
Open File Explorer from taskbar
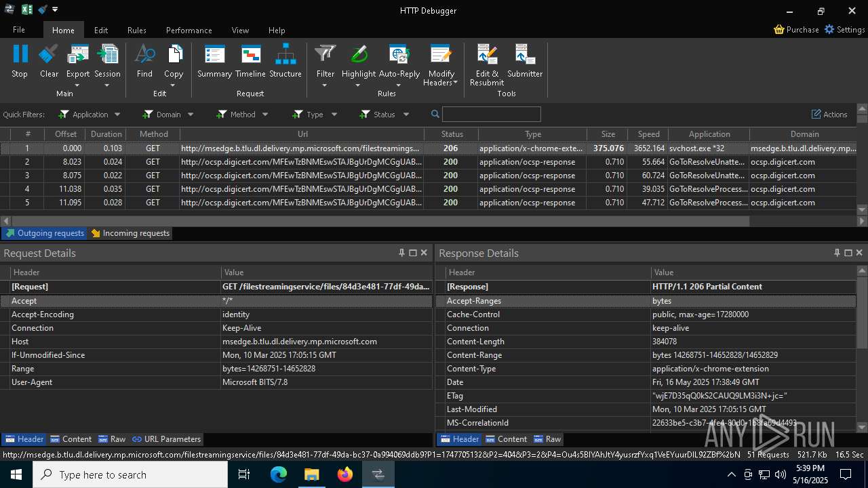(x=311, y=474)
